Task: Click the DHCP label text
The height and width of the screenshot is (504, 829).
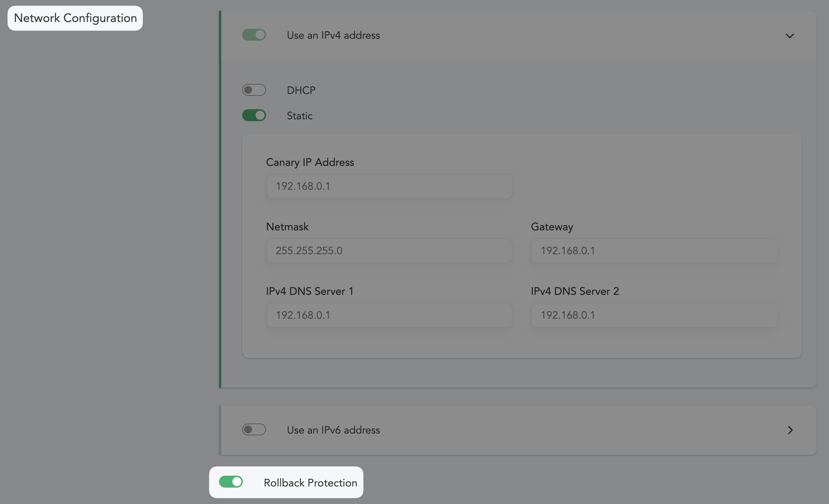Action: [x=301, y=90]
